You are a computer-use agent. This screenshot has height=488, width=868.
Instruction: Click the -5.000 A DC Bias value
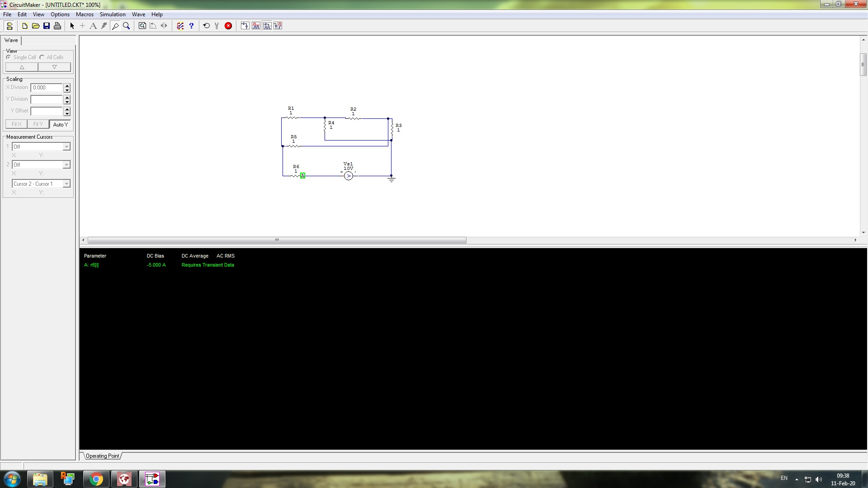pos(156,265)
